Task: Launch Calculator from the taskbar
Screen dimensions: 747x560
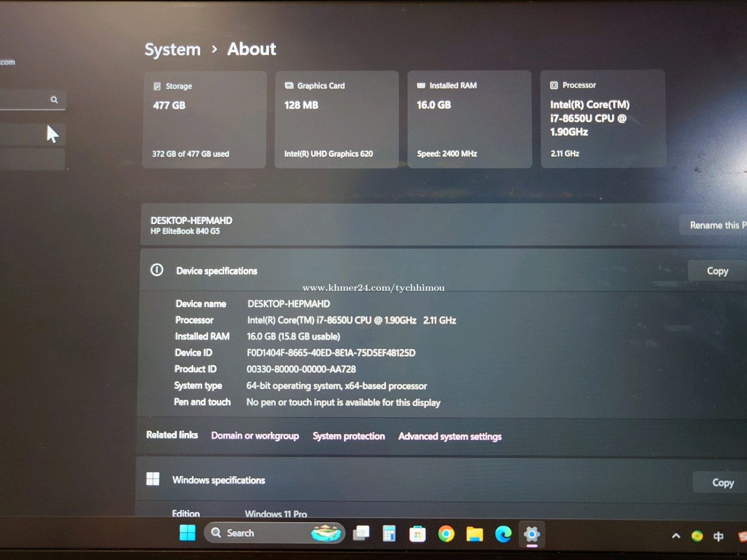Action: pos(389,534)
